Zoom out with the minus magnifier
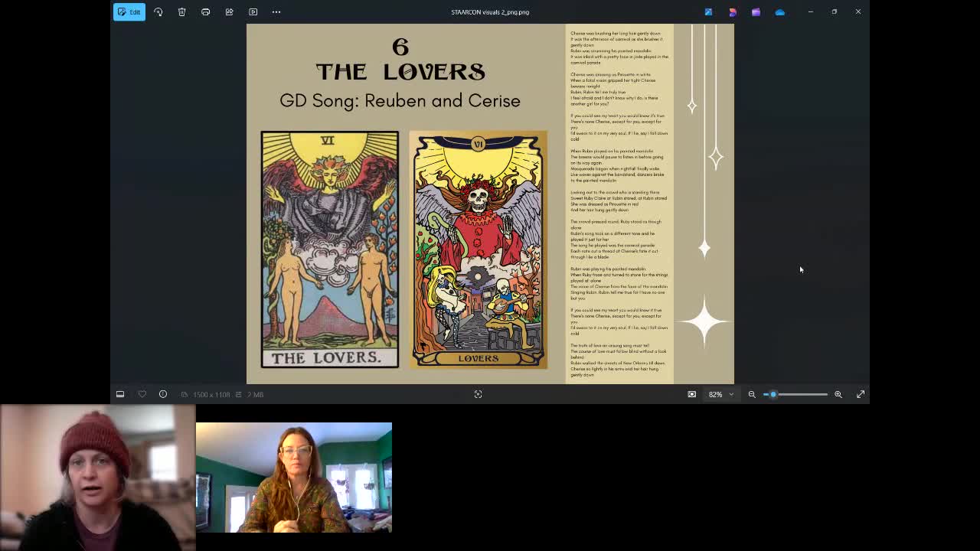Image resolution: width=980 pixels, height=551 pixels. point(752,394)
